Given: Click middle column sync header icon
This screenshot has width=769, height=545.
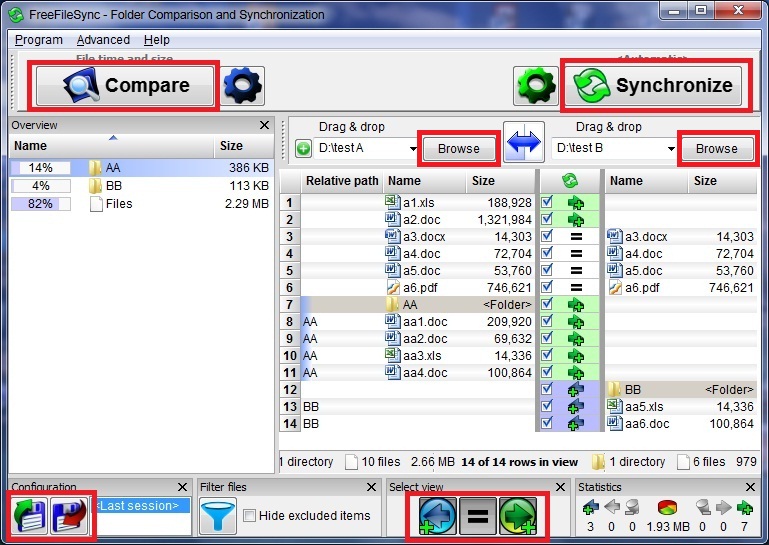Looking at the screenshot, I should coord(570,181).
